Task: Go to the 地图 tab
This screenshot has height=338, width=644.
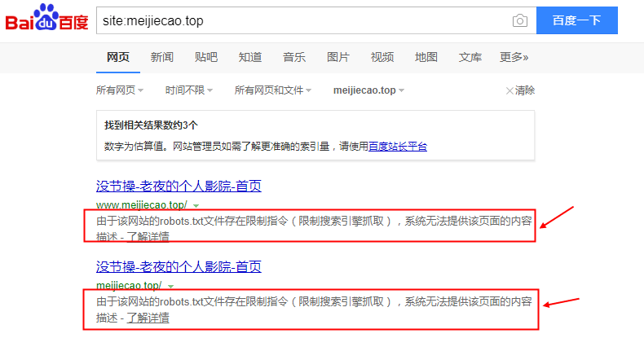Action: pyautogui.click(x=426, y=57)
